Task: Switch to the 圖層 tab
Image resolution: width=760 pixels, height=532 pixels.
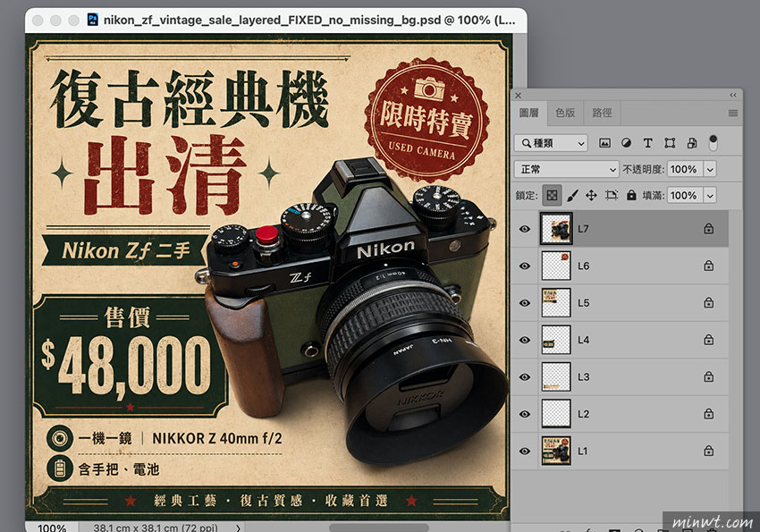Action: pyautogui.click(x=528, y=113)
